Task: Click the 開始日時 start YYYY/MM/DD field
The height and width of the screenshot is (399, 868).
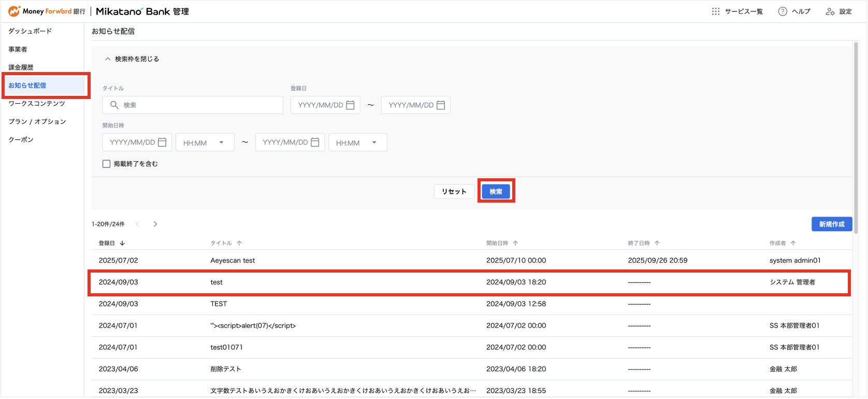Action: point(137,142)
